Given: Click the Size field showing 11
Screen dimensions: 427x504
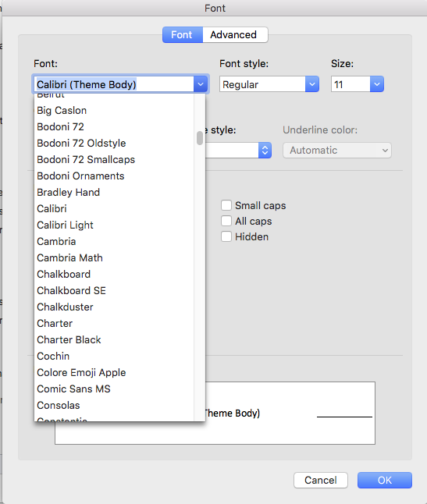Looking at the screenshot, I should coord(350,84).
